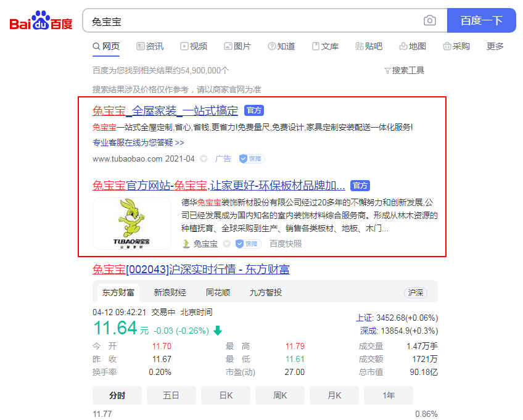Select the 网页 tab
Viewport: 523px width, 420px height.
click(106, 46)
